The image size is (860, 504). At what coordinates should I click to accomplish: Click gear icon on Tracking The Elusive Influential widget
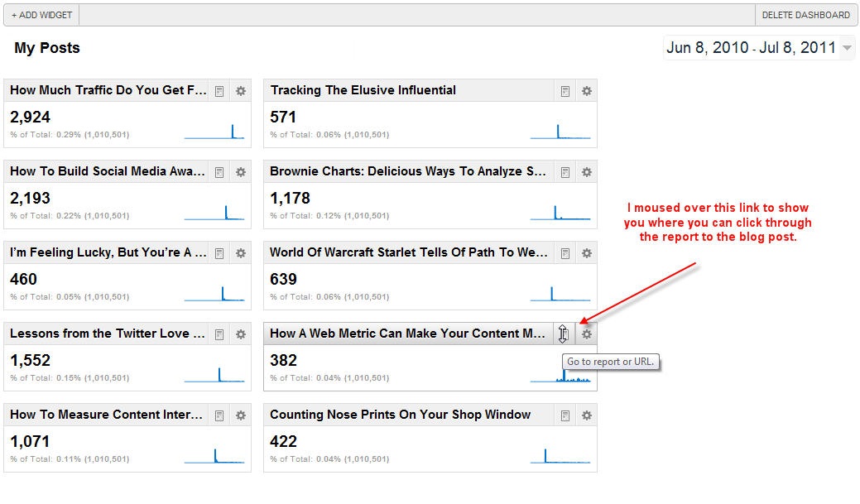(586, 91)
